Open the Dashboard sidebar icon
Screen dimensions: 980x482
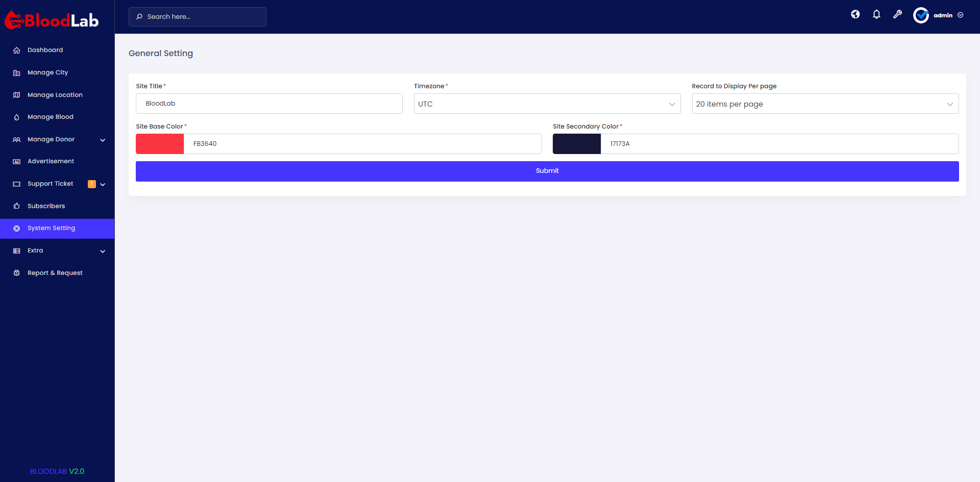click(x=17, y=50)
